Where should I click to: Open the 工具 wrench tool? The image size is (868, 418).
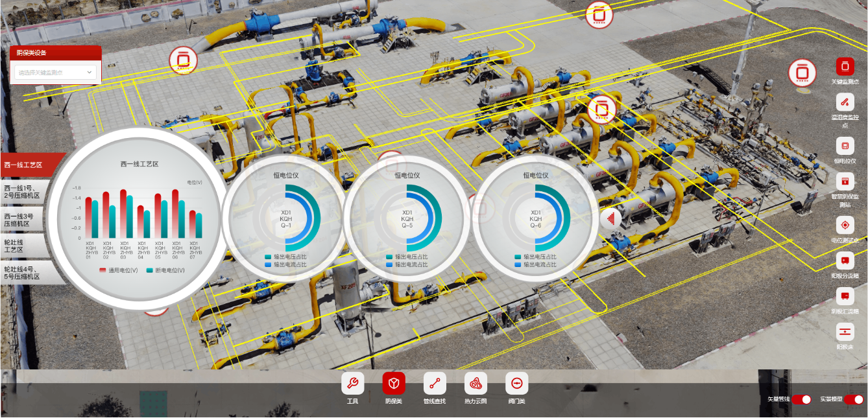[x=352, y=384]
